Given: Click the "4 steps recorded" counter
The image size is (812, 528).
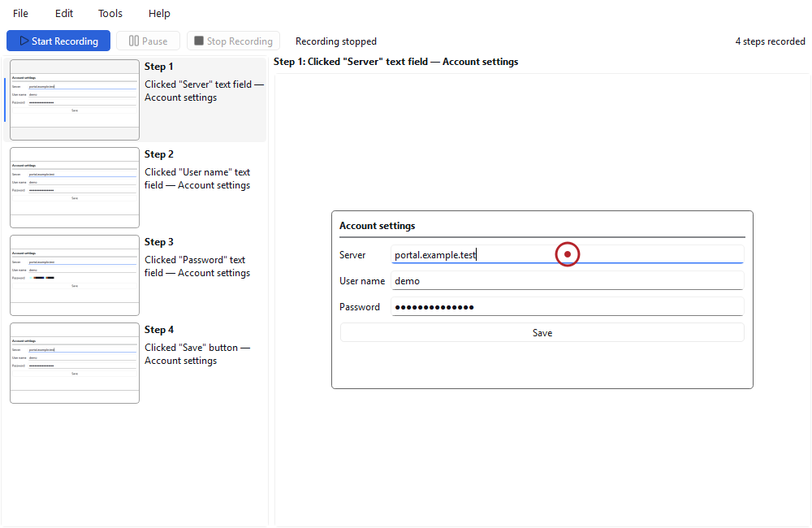Looking at the screenshot, I should (x=770, y=41).
